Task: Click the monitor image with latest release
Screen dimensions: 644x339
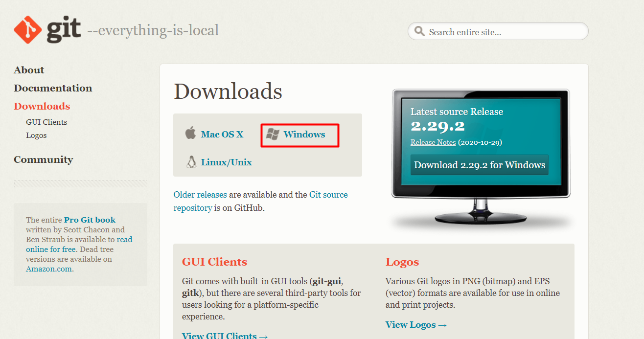Action: click(x=481, y=158)
